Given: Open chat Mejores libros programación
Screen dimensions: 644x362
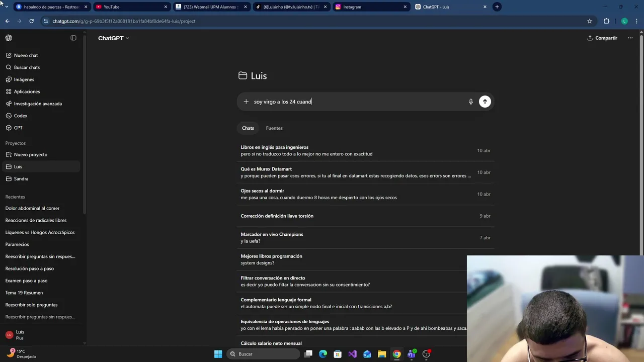Looking at the screenshot, I should pyautogui.click(x=352, y=259).
